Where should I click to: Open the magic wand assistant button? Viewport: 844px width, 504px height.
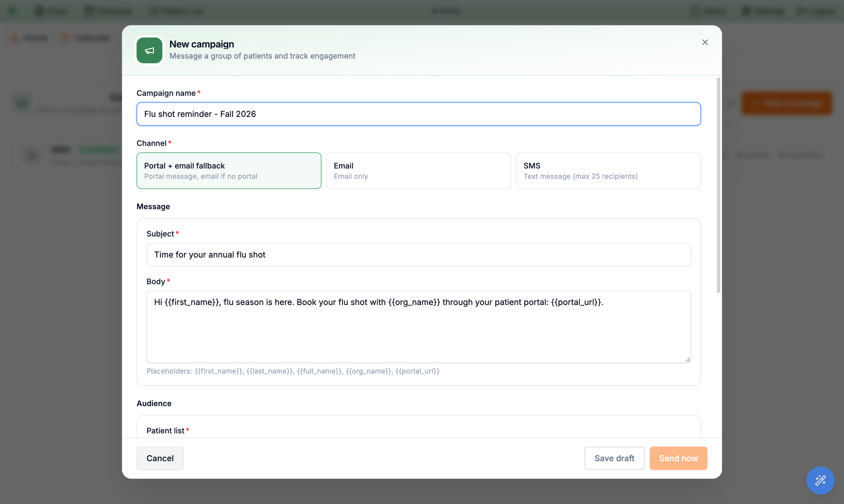820,480
